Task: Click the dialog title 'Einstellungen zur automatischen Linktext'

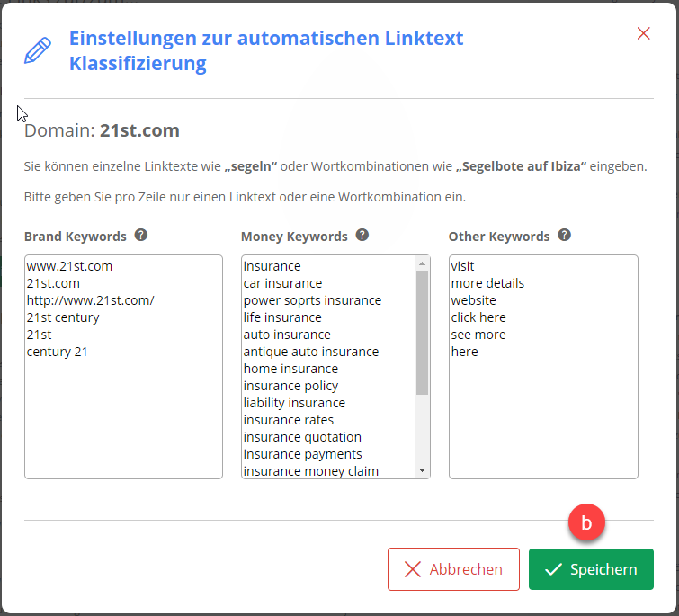Action: (266, 38)
